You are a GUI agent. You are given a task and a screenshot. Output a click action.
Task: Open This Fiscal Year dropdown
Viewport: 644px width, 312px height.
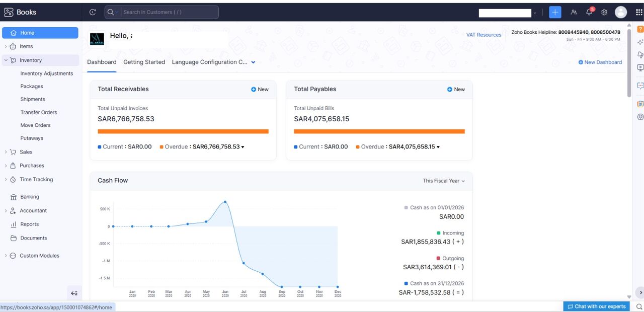pos(444,181)
